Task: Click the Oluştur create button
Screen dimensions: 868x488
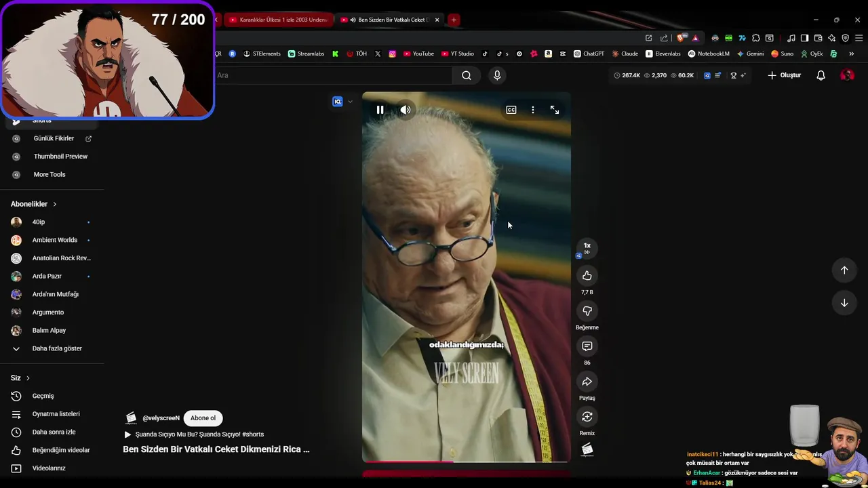Action: coord(785,75)
